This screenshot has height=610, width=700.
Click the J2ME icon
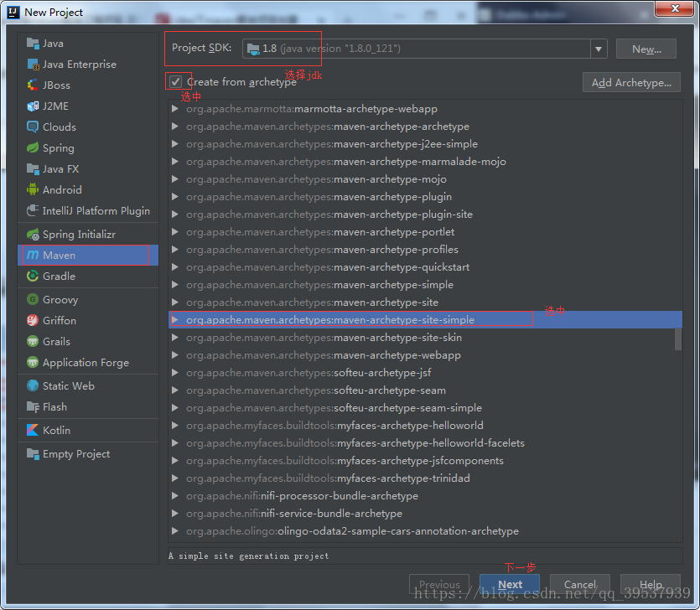(33, 106)
